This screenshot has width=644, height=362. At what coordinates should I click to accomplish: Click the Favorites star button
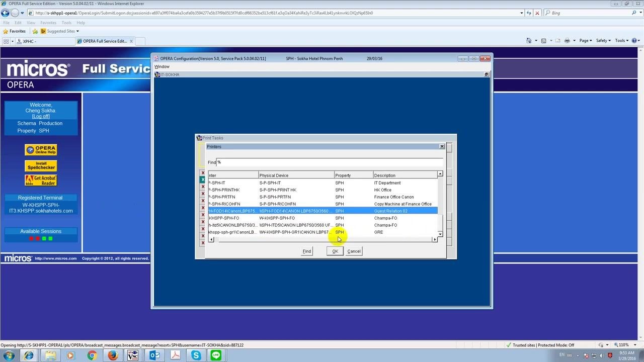[x=15, y=31]
